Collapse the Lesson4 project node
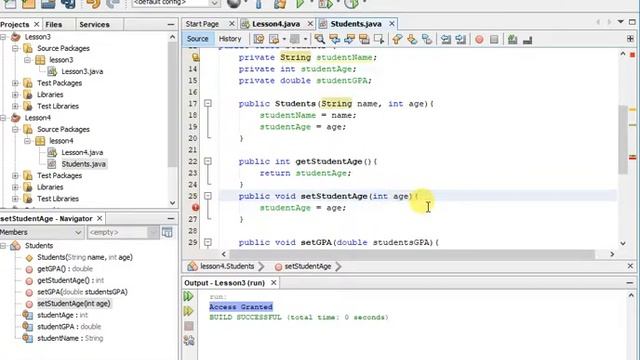Image resolution: width=640 pixels, height=360 pixels. 3,118
